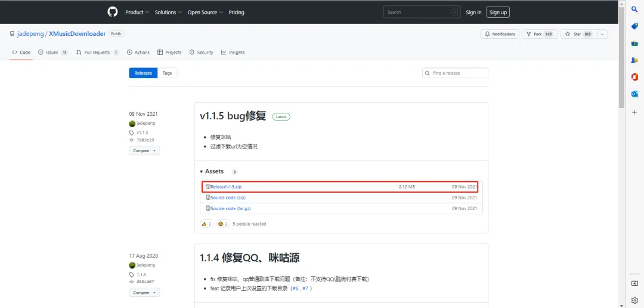The width and height of the screenshot is (644, 308).
Task: Add a new sidebar app with plus icon
Action: pos(634,112)
